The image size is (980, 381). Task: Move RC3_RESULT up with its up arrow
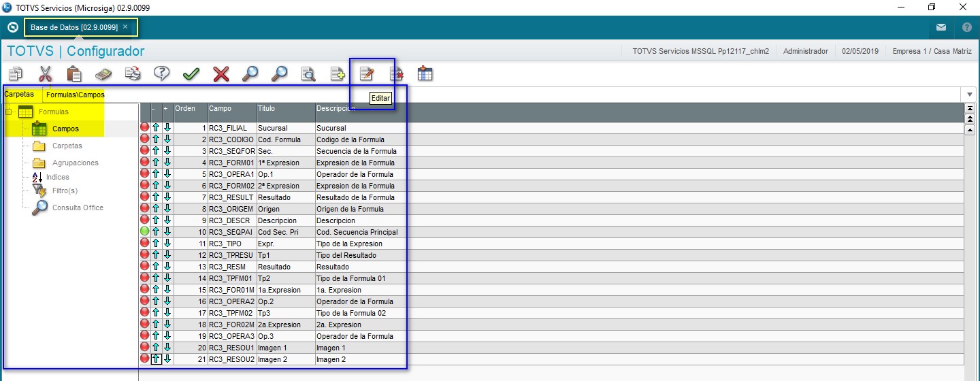pyautogui.click(x=156, y=197)
